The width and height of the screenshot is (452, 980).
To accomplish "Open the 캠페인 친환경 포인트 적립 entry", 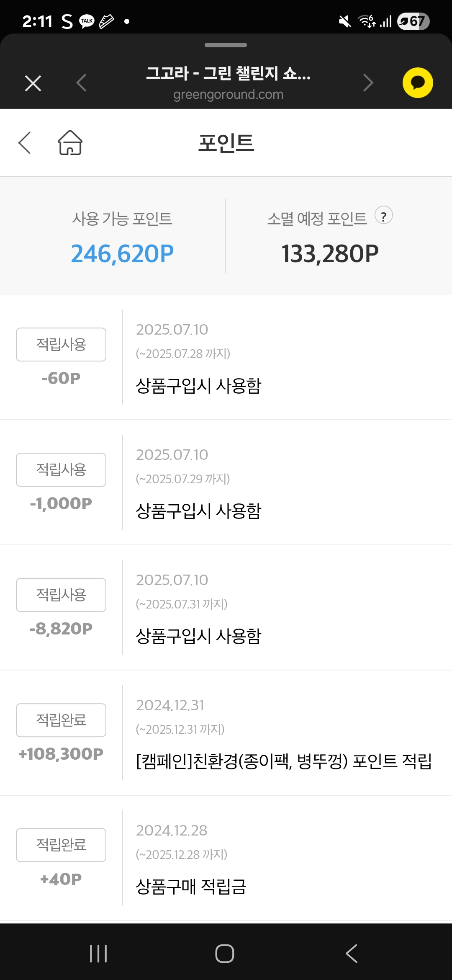I will (284, 761).
